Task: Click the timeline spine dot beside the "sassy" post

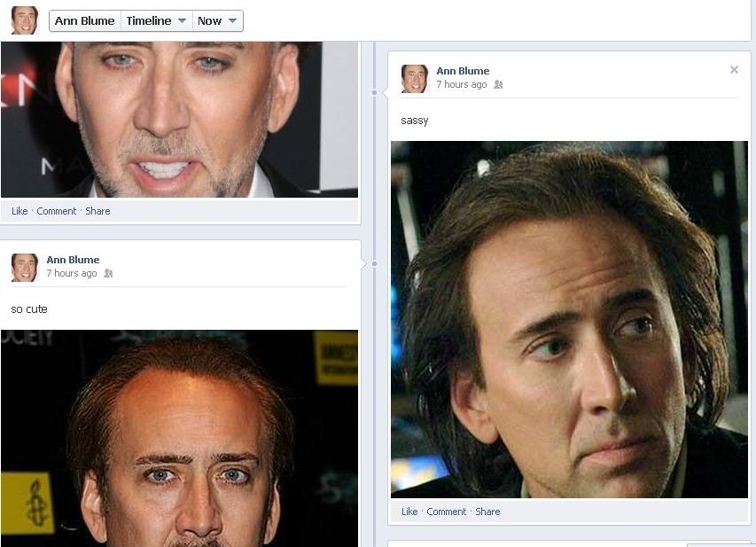Action: click(x=375, y=92)
